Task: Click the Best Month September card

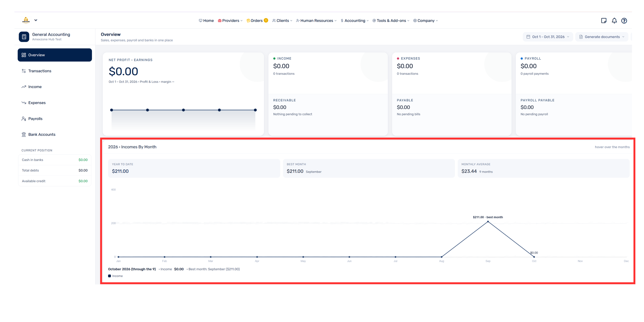Action: [x=369, y=168]
